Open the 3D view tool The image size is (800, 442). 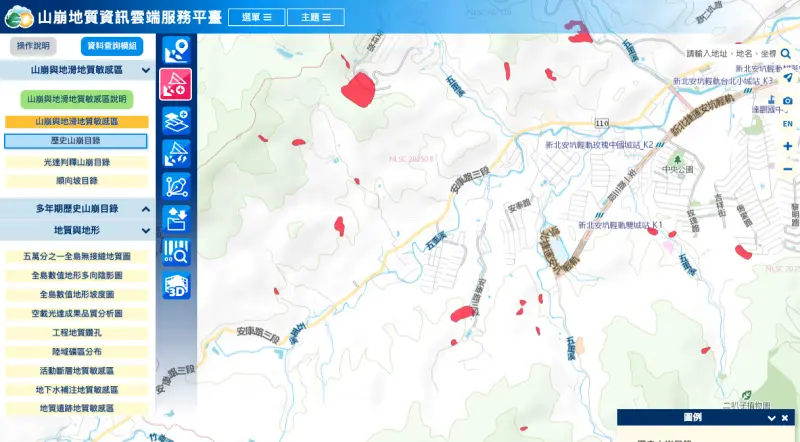pyautogui.click(x=176, y=286)
